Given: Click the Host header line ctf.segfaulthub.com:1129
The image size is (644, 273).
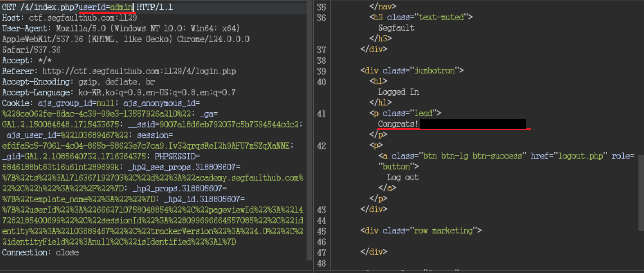Looking at the screenshot, I should click(x=70, y=18).
